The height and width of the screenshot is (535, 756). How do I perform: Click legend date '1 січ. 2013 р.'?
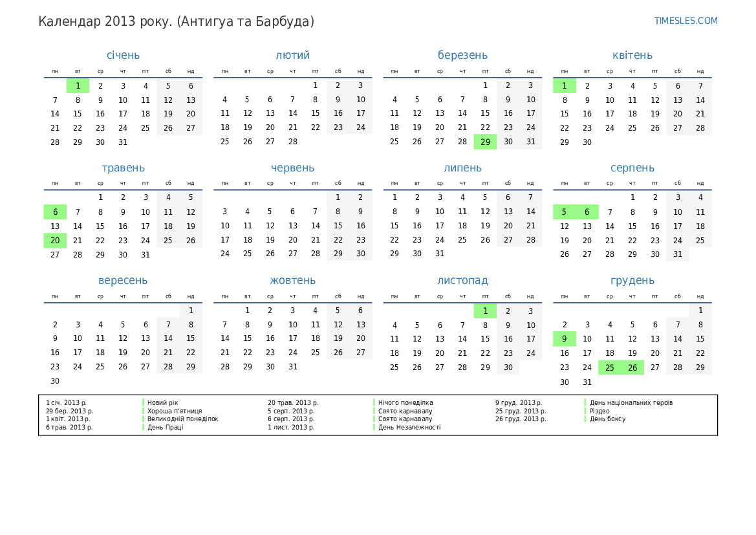pyautogui.click(x=66, y=402)
